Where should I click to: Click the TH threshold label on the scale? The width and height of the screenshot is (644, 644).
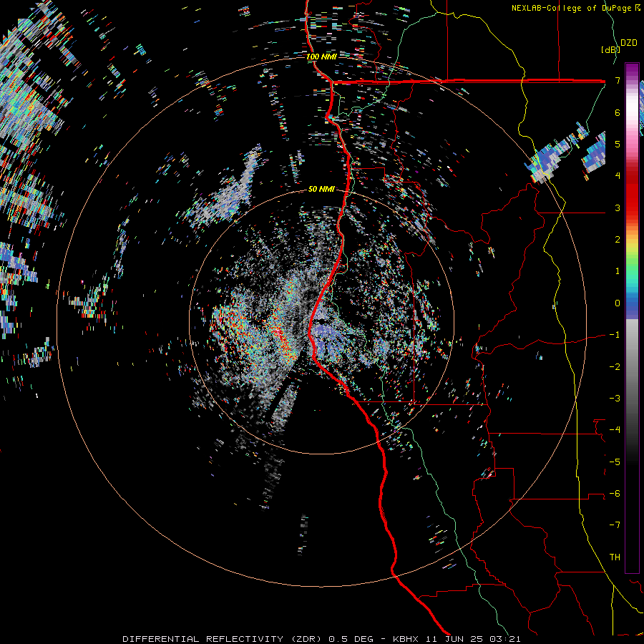615,557
